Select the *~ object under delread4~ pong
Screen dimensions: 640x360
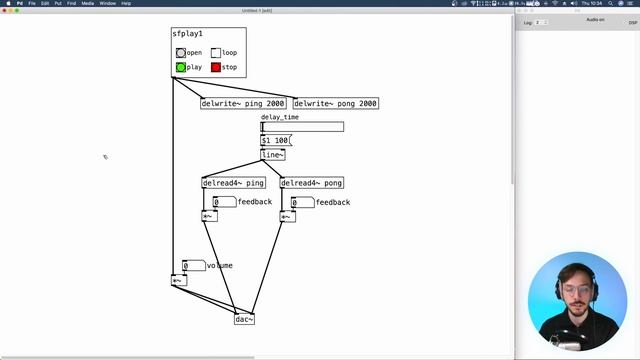[288, 216]
